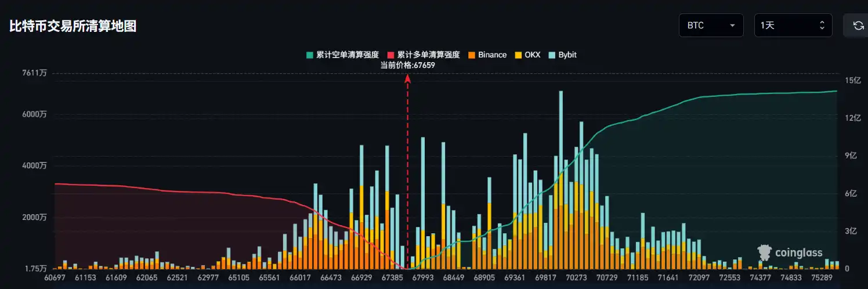Click the 1.75万 left axis label
The height and width of the screenshot is (289, 868).
pos(35,269)
